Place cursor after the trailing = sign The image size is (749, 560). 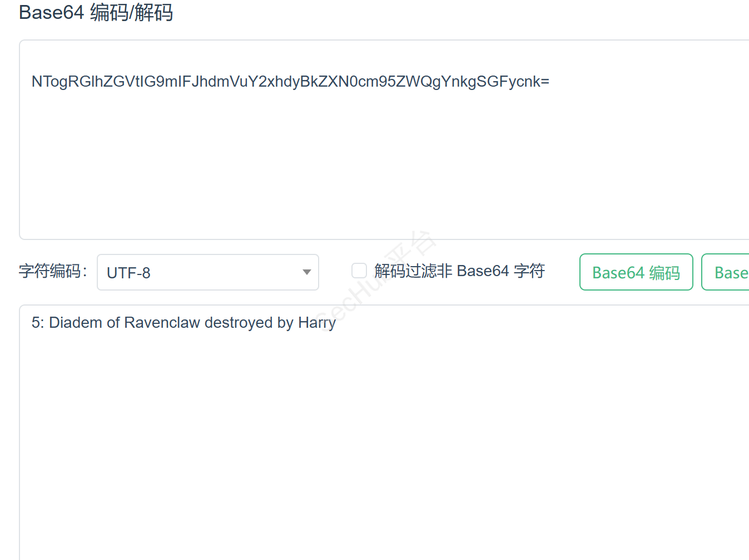[549, 82]
